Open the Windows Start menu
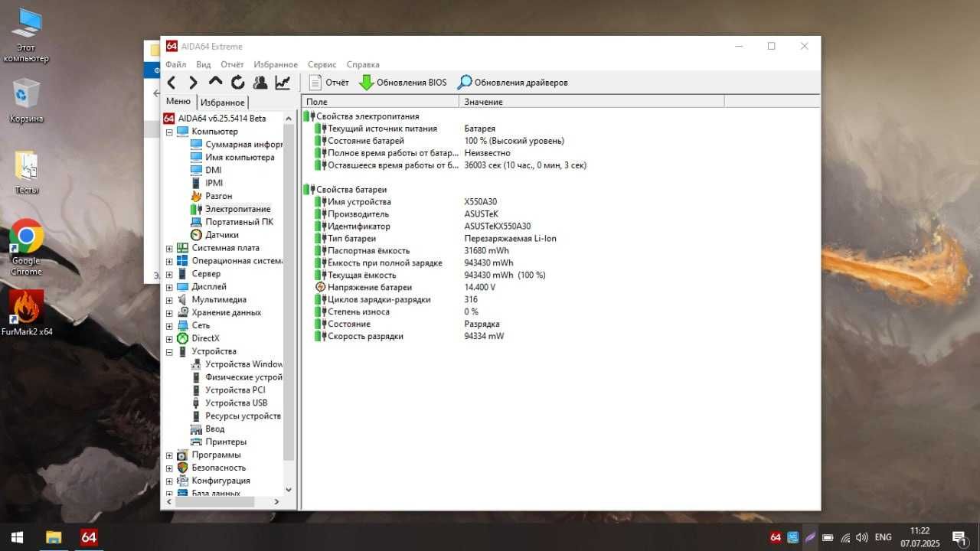Viewport: 980px width, 551px height. click(17, 537)
